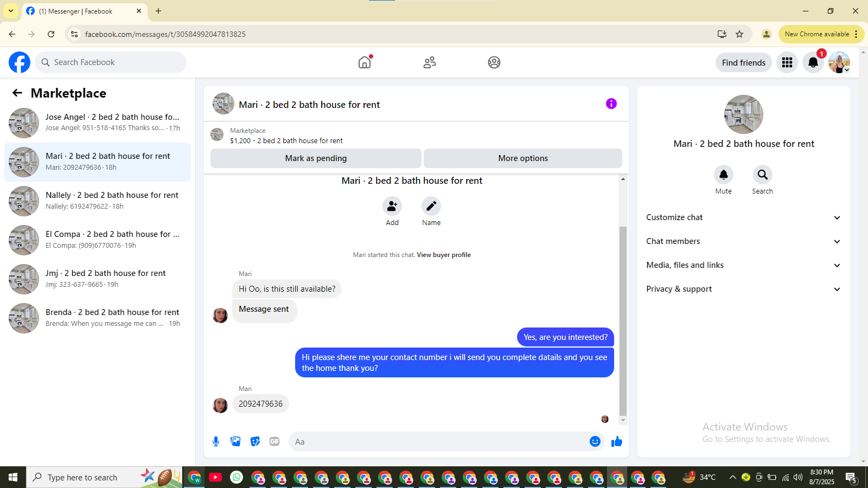Open the account profile picture menu
Image resolution: width=868 pixels, height=488 pixels.
[x=839, y=62]
